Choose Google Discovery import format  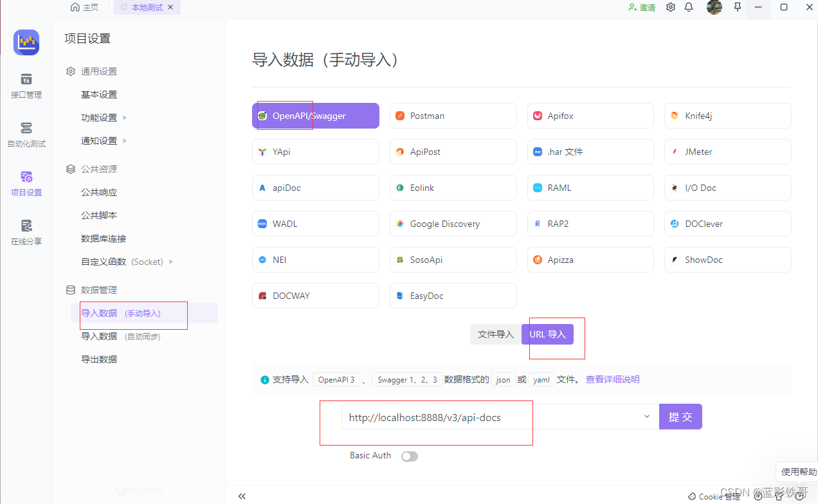pyautogui.click(x=453, y=224)
